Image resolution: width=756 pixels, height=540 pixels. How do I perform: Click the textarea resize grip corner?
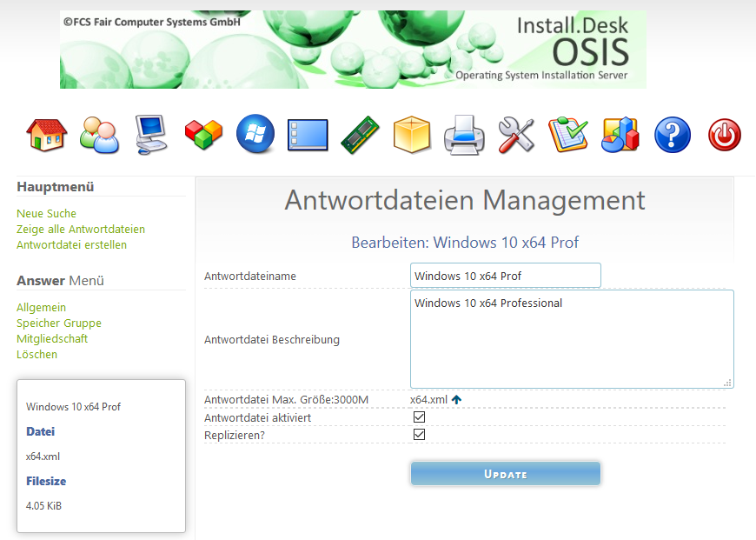727,383
